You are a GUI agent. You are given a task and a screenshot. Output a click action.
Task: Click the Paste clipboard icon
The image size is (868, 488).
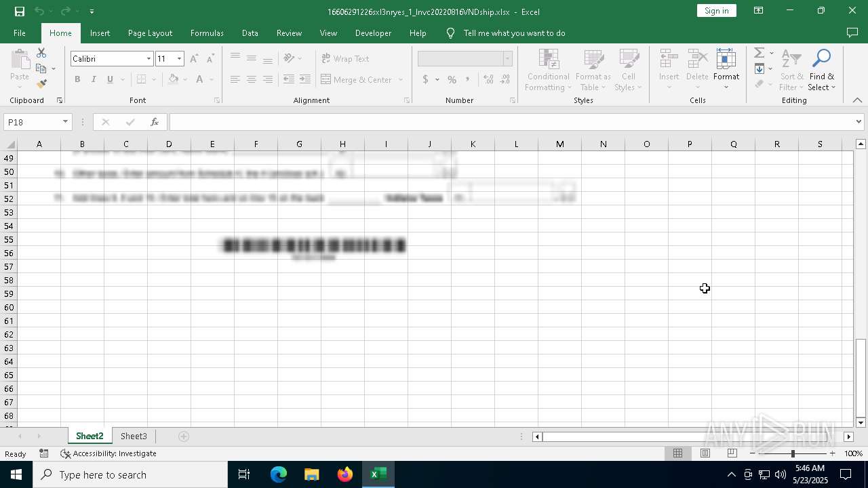[x=20, y=60]
